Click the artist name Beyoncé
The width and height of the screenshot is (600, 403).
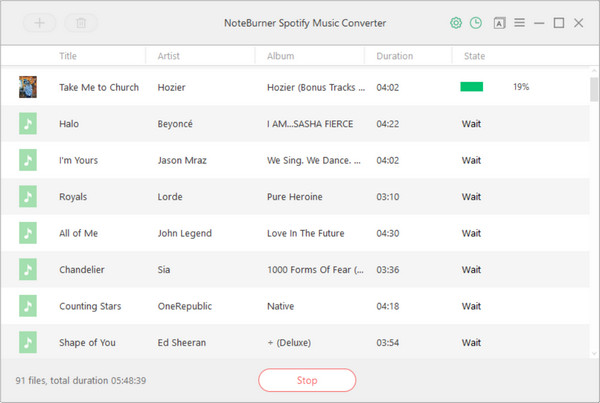175,124
